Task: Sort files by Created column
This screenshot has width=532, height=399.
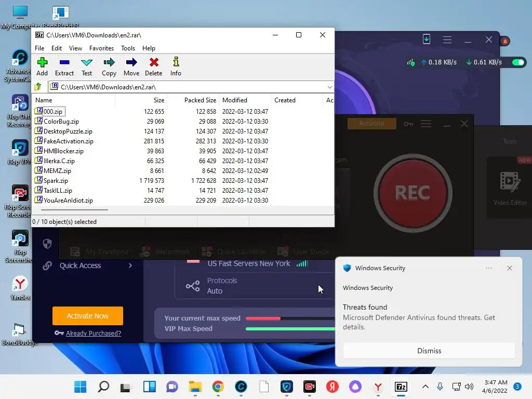Action: 297,100
